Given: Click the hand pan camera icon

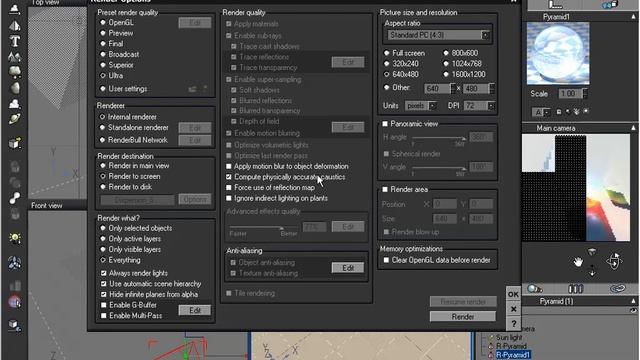Looking at the screenshot, I should click(578, 262).
